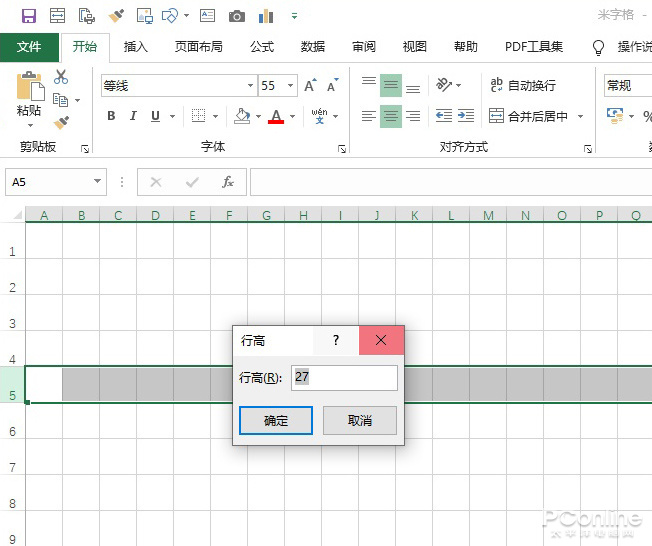Toggle Bold formatting

(111, 116)
